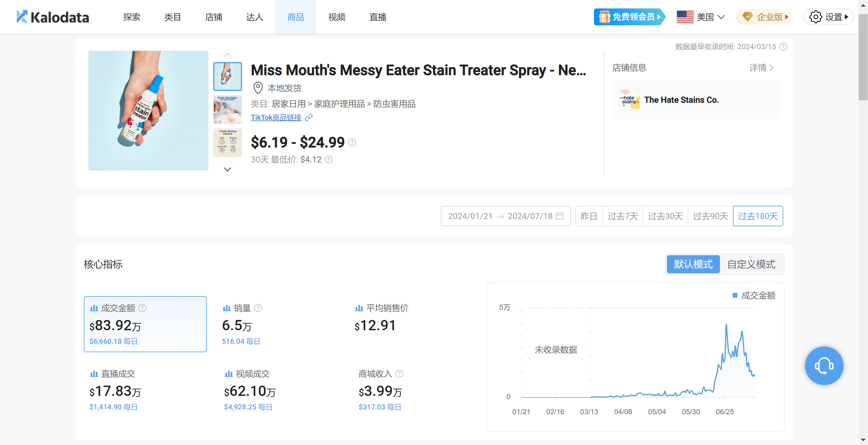Click help icon next to 成交金额 metric
Image resolution: width=868 pixels, height=445 pixels.
tap(143, 308)
